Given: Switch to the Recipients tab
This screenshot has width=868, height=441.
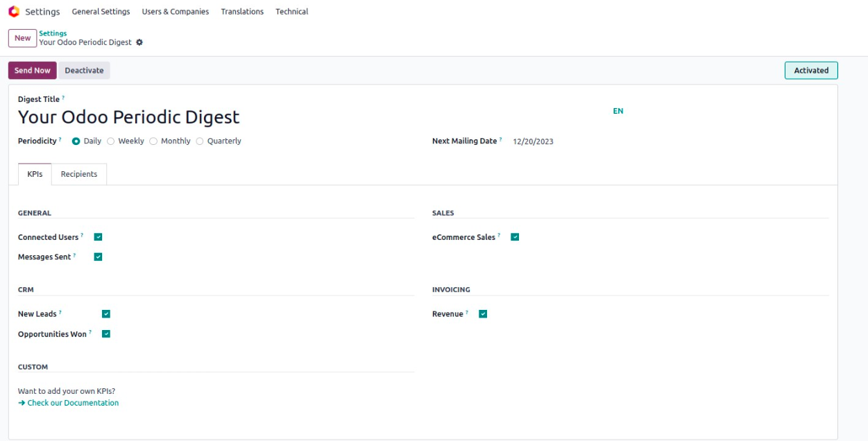Looking at the screenshot, I should click(x=79, y=174).
